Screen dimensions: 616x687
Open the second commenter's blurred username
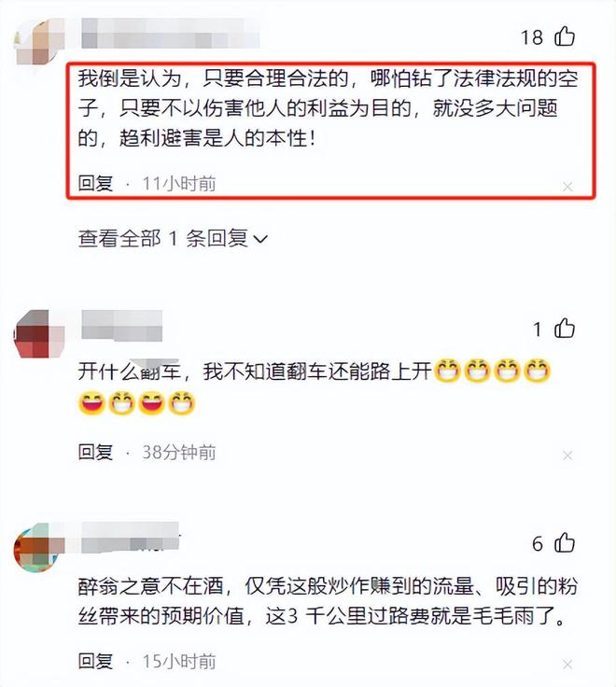pos(121,326)
